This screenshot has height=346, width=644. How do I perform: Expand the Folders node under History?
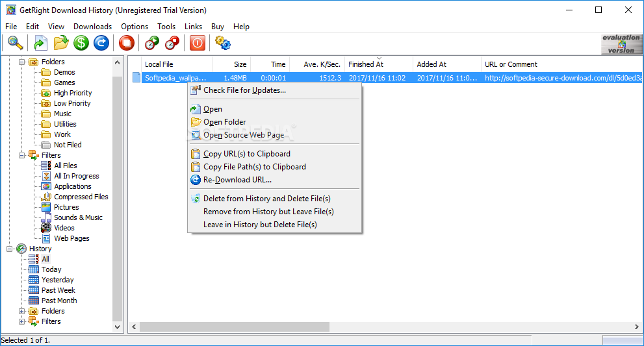pyautogui.click(x=21, y=311)
